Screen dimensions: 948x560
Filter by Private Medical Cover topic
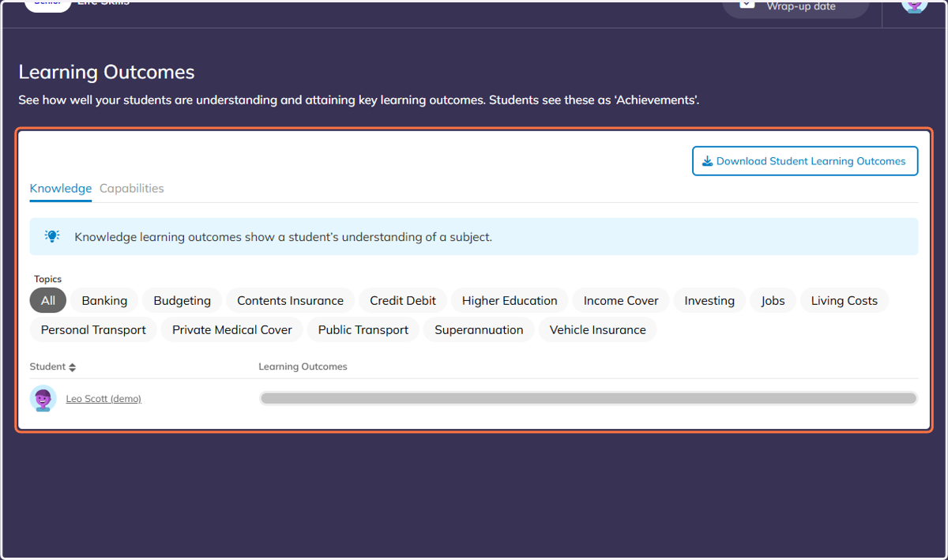[x=232, y=330]
